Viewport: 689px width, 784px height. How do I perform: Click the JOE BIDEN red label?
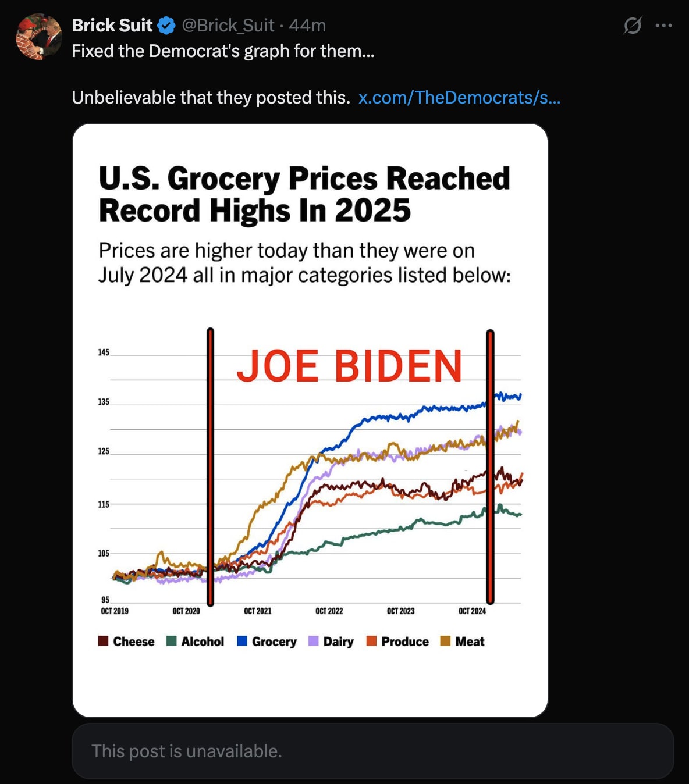(x=349, y=366)
